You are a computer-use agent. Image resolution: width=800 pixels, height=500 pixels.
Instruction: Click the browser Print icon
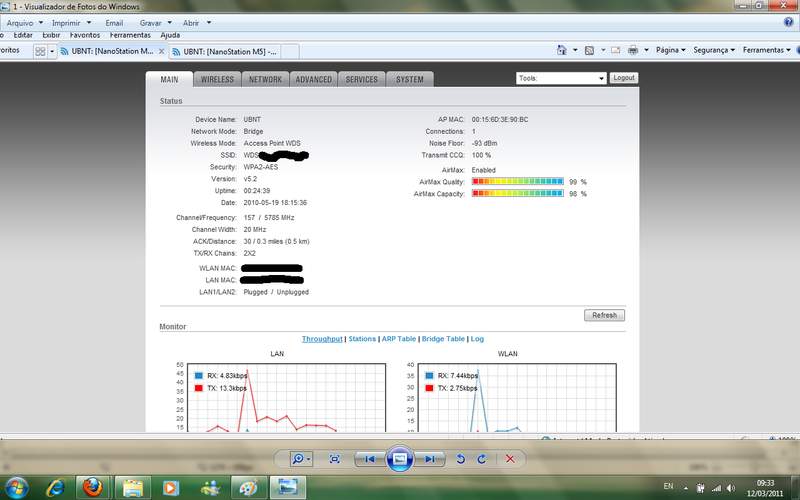633,50
